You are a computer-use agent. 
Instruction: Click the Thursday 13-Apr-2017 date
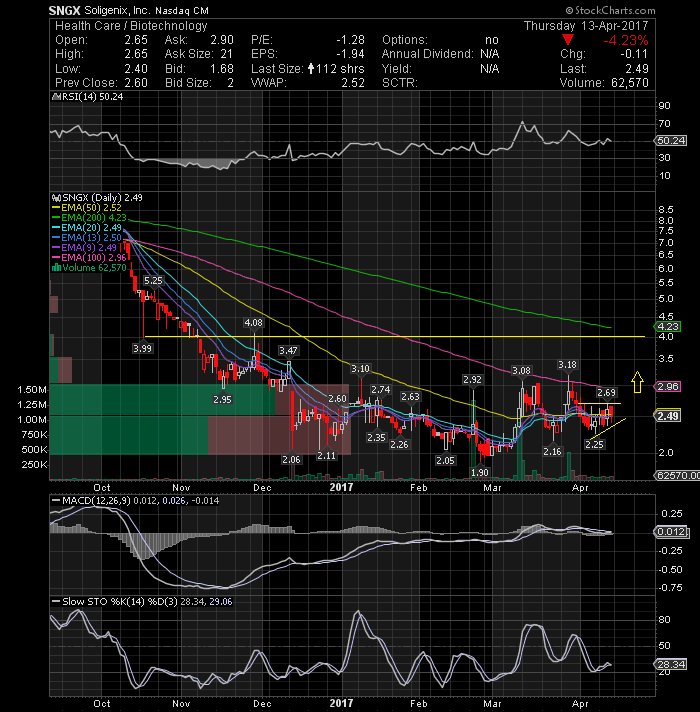pos(586,25)
